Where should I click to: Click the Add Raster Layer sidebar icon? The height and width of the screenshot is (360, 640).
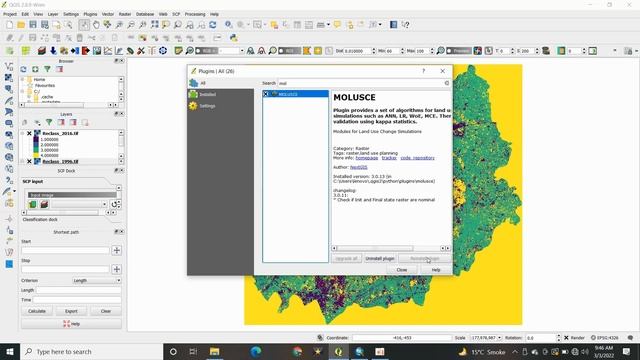click(9, 78)
